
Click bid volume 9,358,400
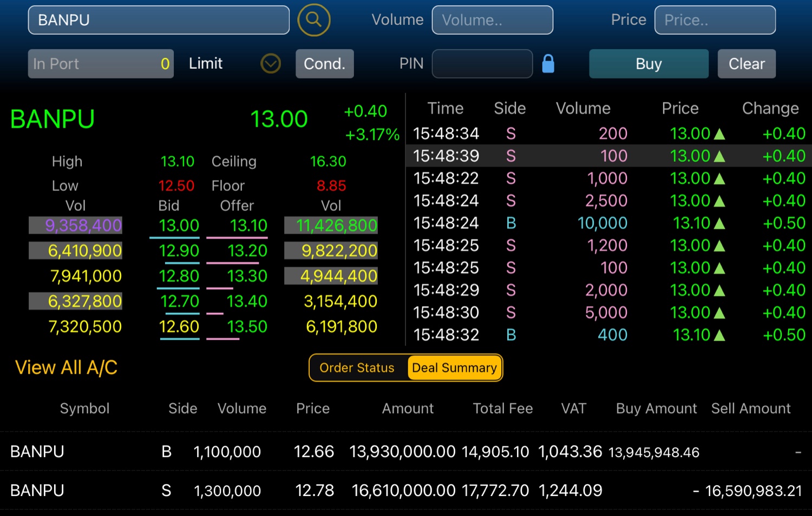point(83,226)
